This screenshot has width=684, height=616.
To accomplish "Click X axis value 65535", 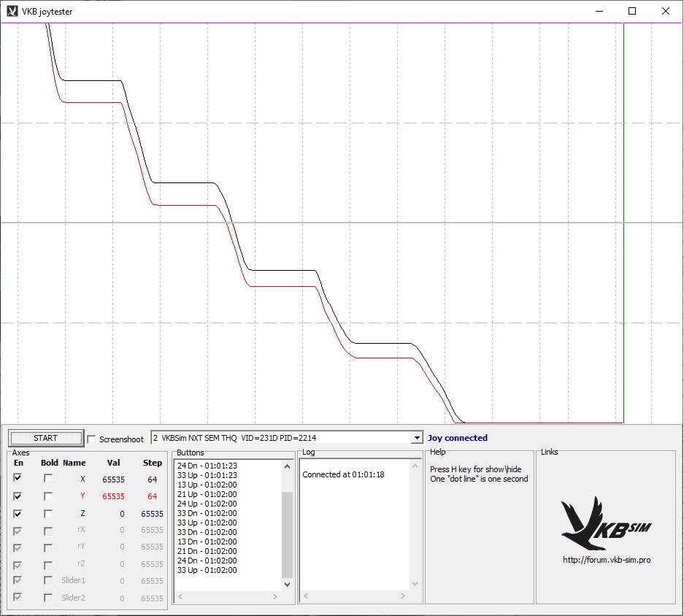I will (x=113, y=480).
